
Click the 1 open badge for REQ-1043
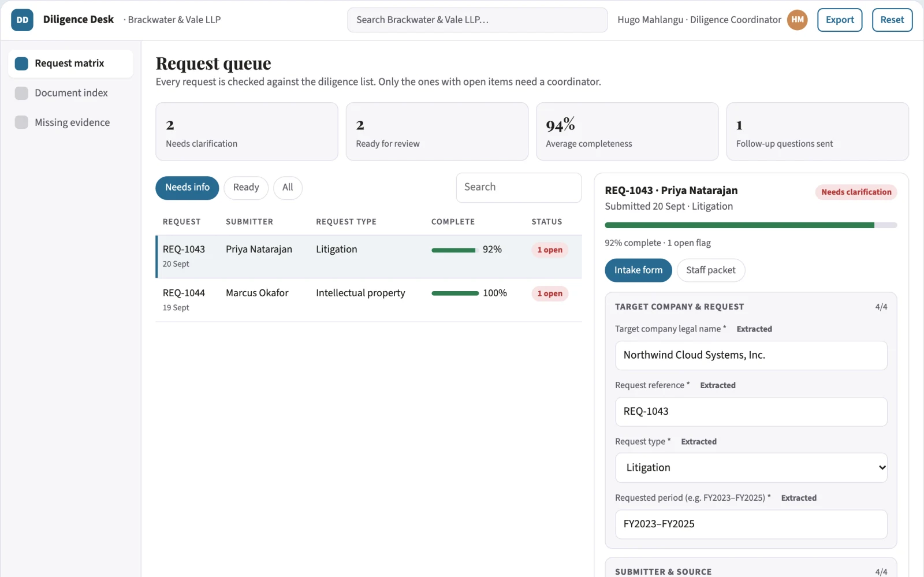[x=550, y=250]
